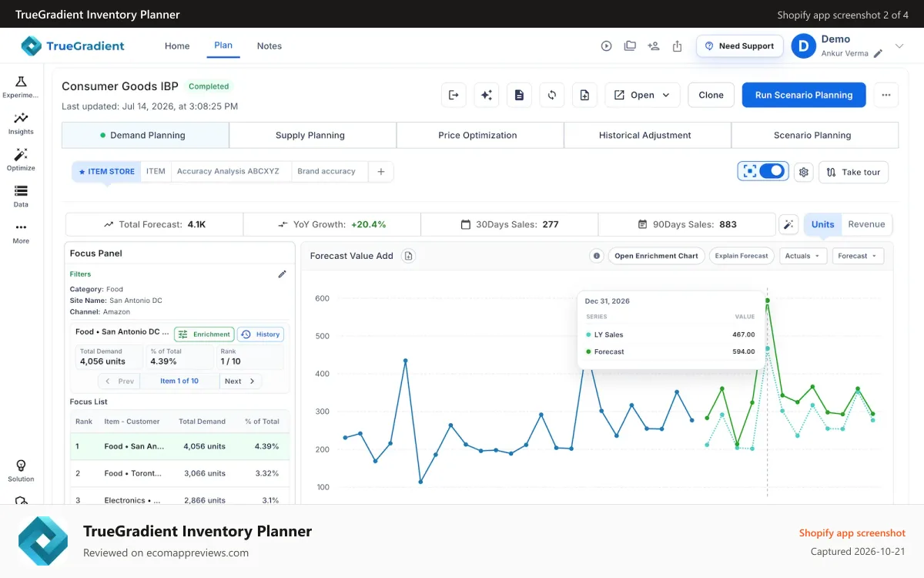This screenshot has width=924, height=578.
Task: Click Run Scenario Planning button
Action: click(804, 95)
